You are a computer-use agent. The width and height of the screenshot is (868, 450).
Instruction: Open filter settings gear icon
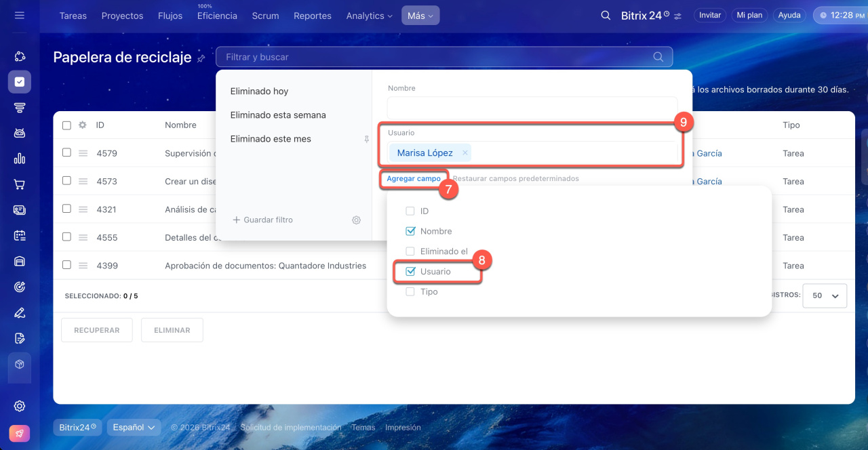pos(356,220)
